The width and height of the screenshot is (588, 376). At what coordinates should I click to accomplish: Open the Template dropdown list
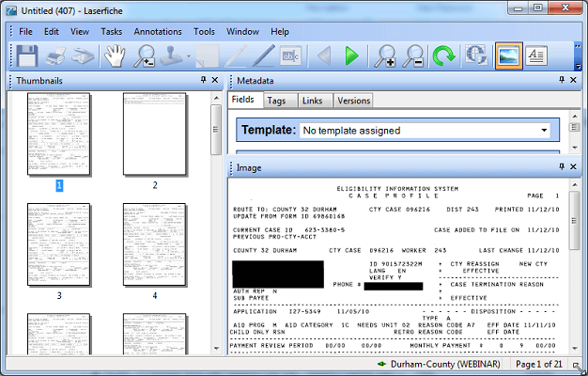pyautogui.click(x=544, y=131)
